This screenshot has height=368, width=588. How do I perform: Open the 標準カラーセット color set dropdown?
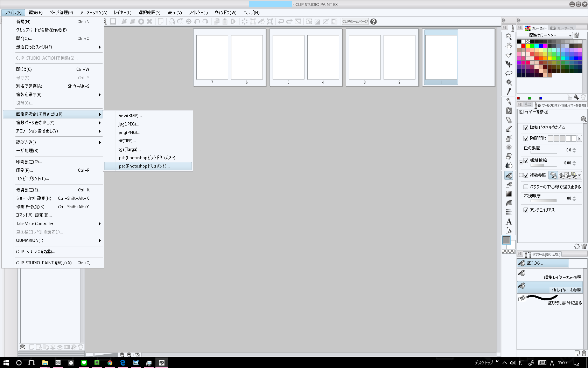coord(545,35)
